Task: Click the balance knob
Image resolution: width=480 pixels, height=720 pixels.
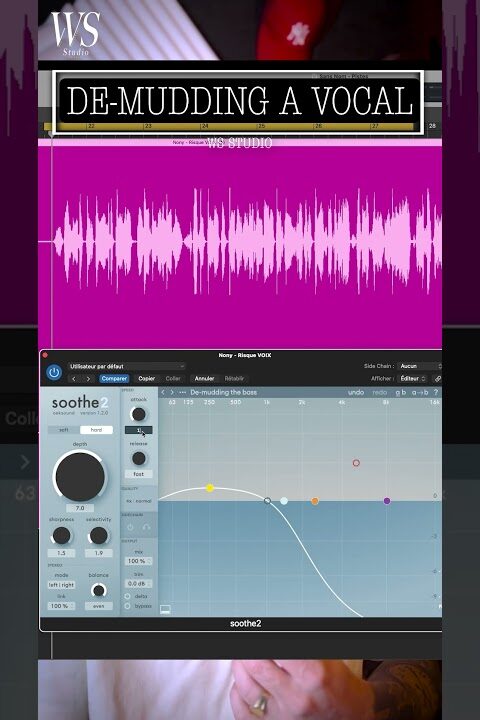Action: tap(98, 590)
